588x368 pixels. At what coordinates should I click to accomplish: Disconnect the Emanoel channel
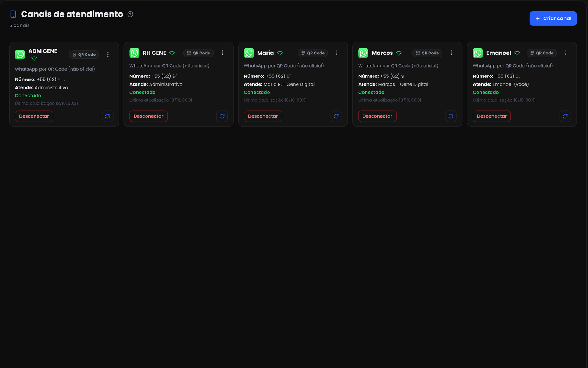492,116
